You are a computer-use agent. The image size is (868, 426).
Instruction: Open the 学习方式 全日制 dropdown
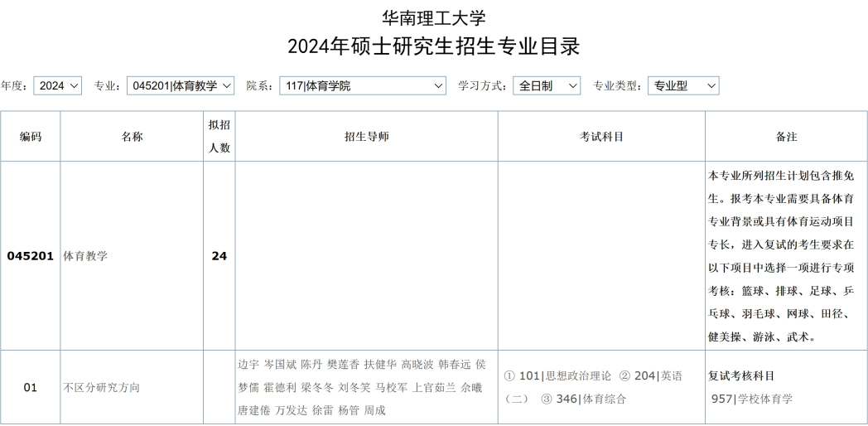[547, 86]
